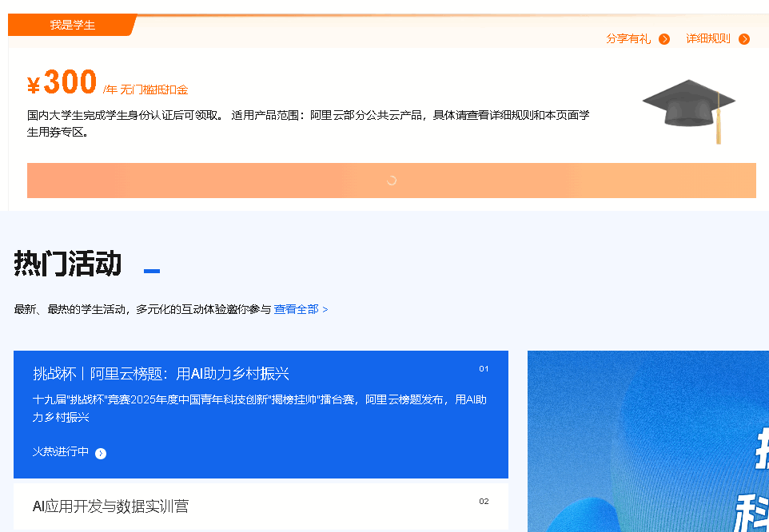Click the 01 number on the blue card
Viewport: 769px width, 532px height.
tap(484, 368)
